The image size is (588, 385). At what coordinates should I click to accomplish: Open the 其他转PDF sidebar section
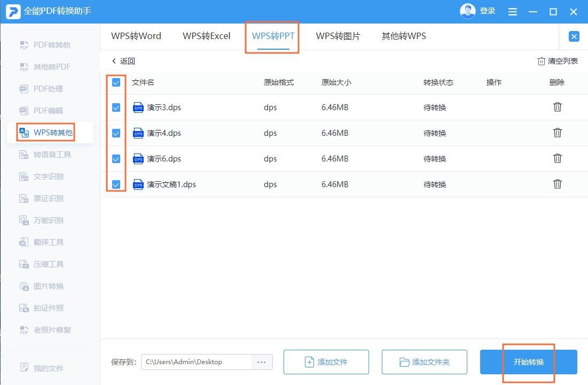point(45,67)
